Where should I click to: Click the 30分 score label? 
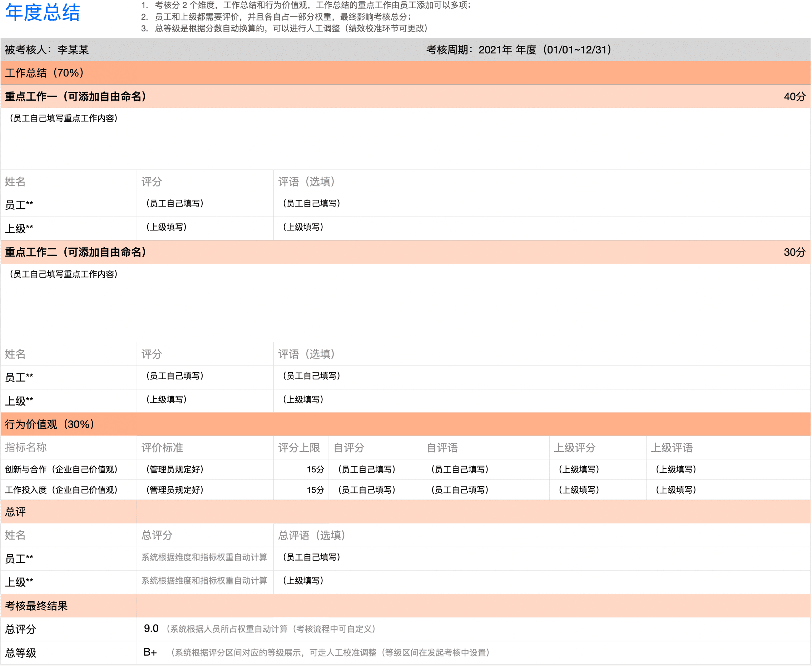point(794,252)
